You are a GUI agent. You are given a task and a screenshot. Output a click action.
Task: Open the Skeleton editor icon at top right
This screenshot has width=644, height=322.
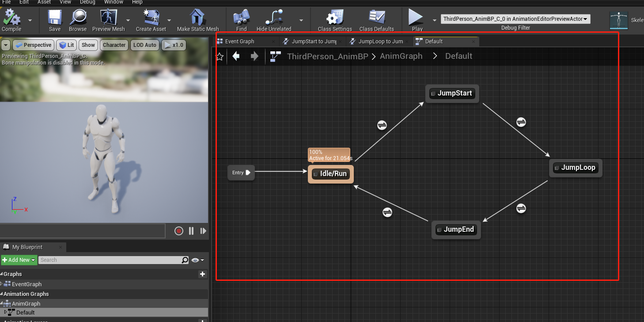coord(618,19)
